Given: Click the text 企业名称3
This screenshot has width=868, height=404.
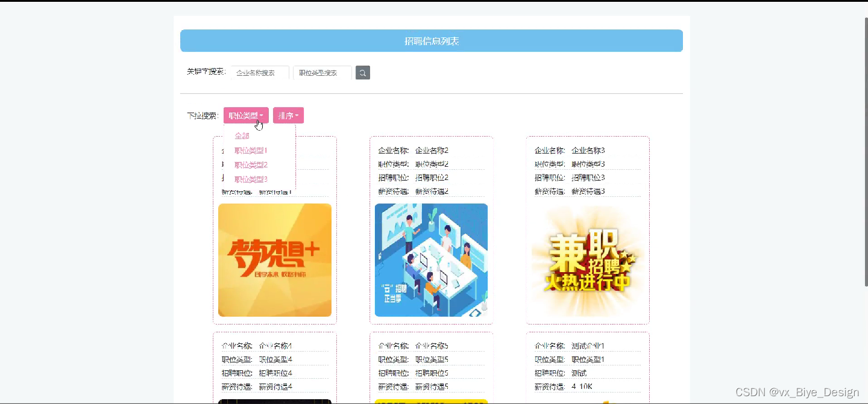Looking at the screenshot, I should (x=588, y=151).
